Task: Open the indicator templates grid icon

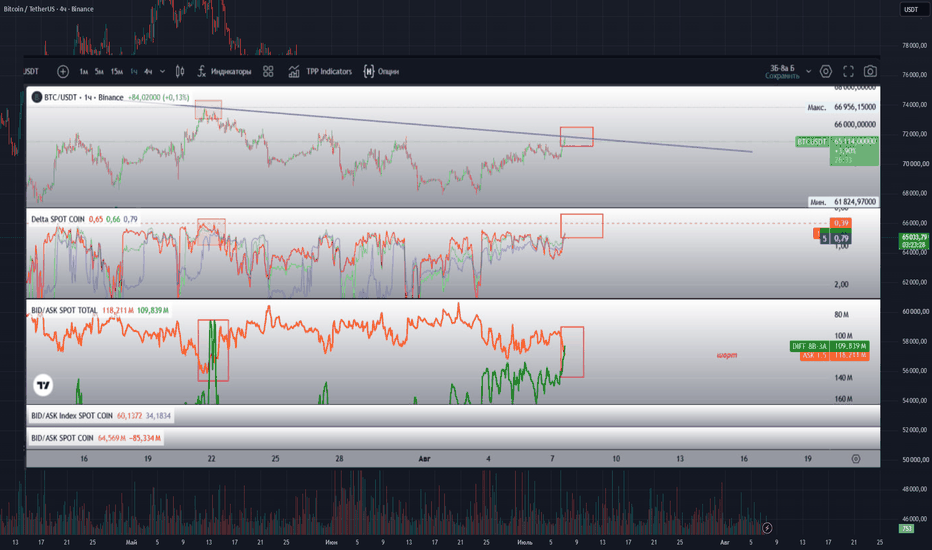Action: [x=268, y=71]
